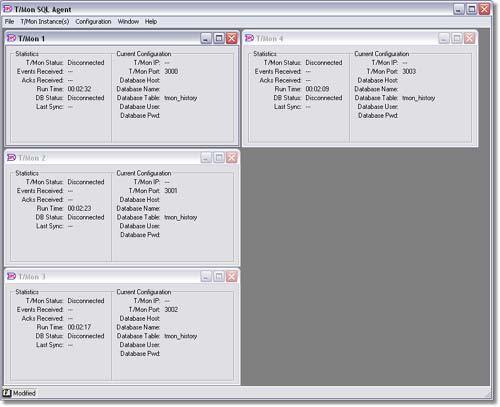This screenshot has height=407, width=500.
Task: Click Run Time 00:02:17 in T/Mon 3
Action: [x=79, y=327]
